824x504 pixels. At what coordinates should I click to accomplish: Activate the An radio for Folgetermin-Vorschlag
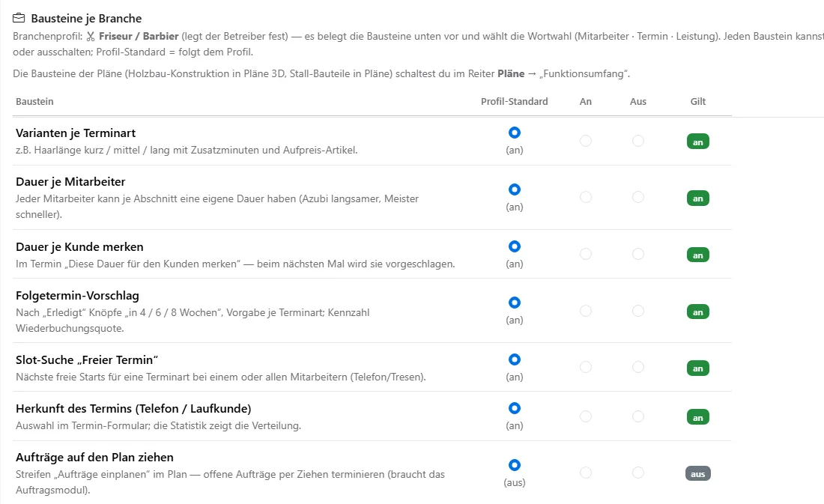pyautogui.click(x=586, y=311)
